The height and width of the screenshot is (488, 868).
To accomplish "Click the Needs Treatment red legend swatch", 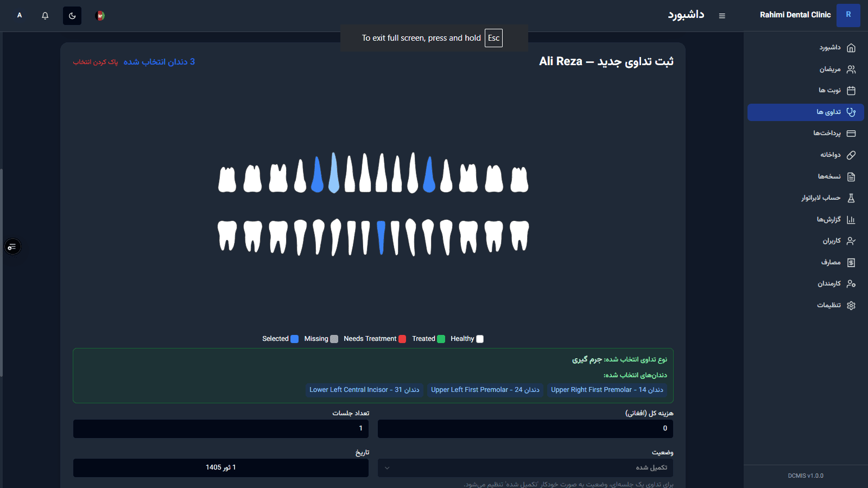I will [402, 339].
